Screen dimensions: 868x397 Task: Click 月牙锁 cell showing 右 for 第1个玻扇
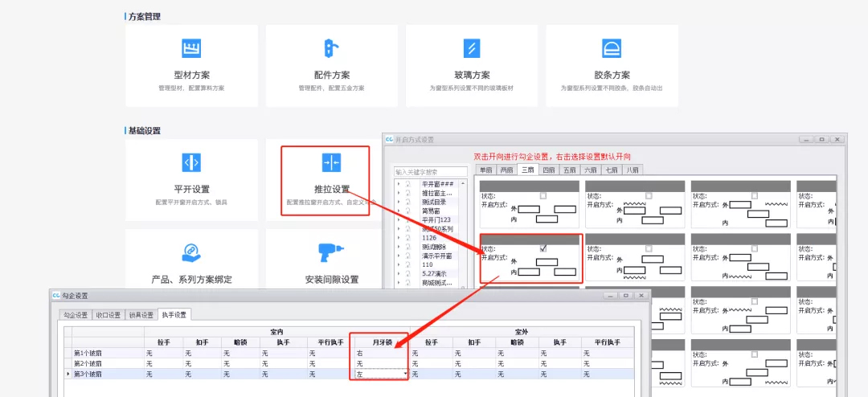[382, 353]
